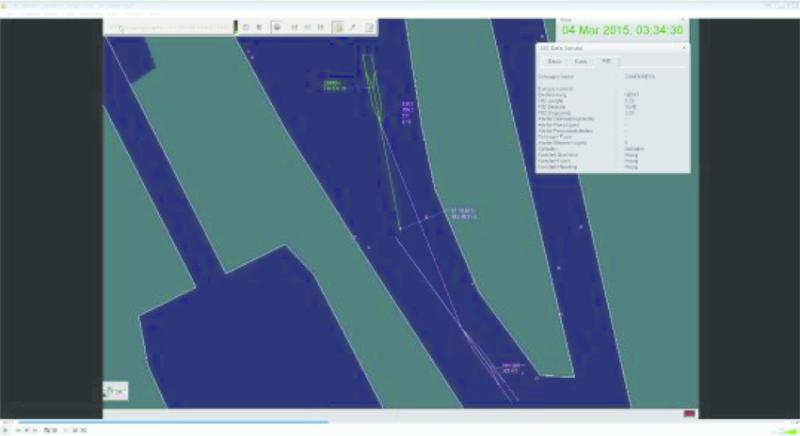Select the pencil-shaped tool in the toolbar
The height and width of the screenshot is (436, 800).
353,27
